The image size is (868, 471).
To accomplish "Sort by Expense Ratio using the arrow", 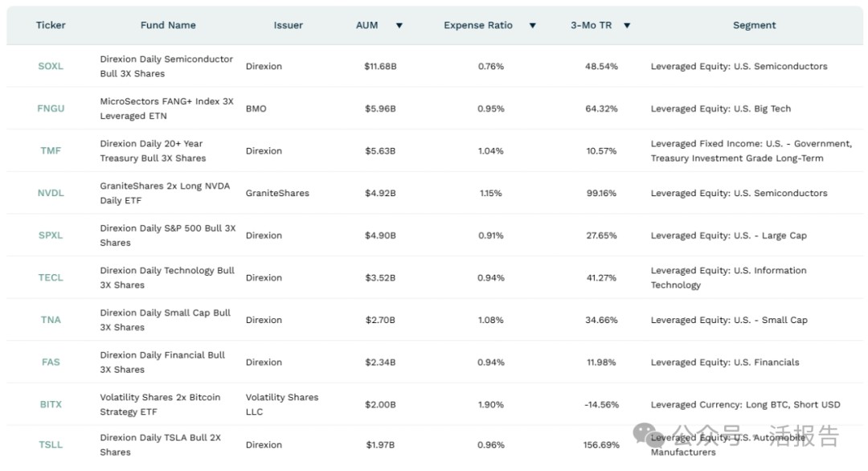I will pos(532,26).
